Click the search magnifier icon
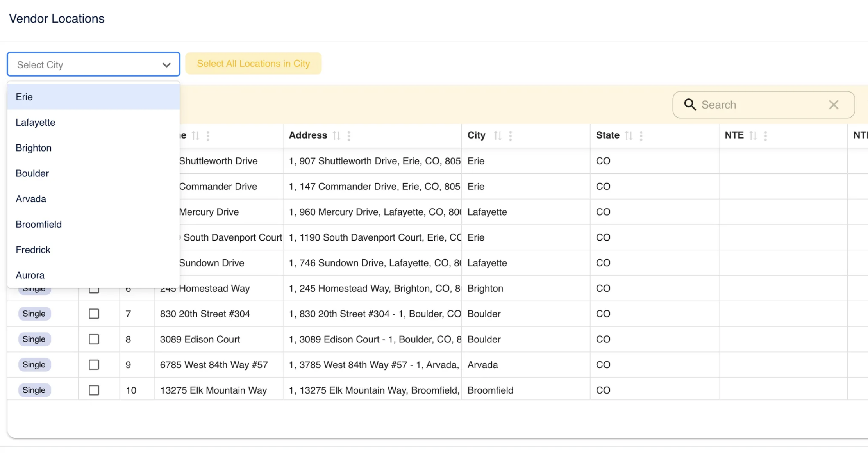868x467 pixels. 690,105
